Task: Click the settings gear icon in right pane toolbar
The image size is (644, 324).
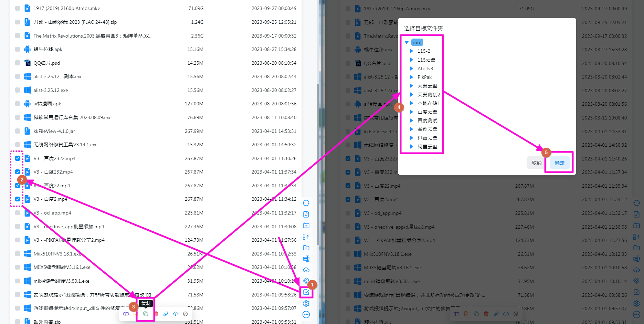Action: click(636, 303)
